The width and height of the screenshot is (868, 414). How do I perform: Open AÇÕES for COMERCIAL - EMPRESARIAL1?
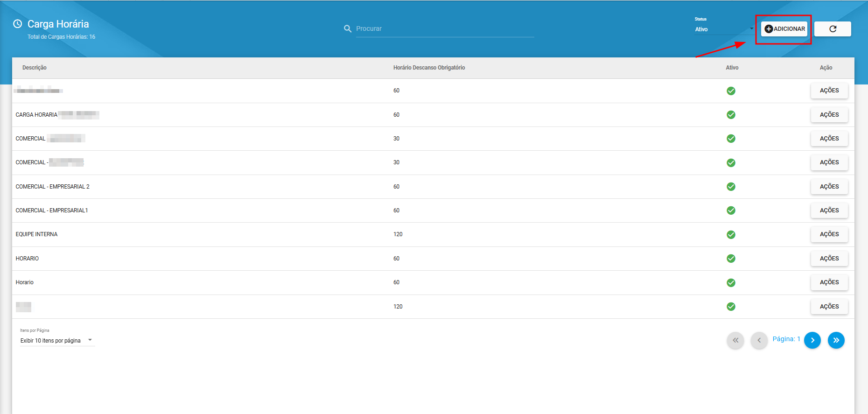click(829, 211)
